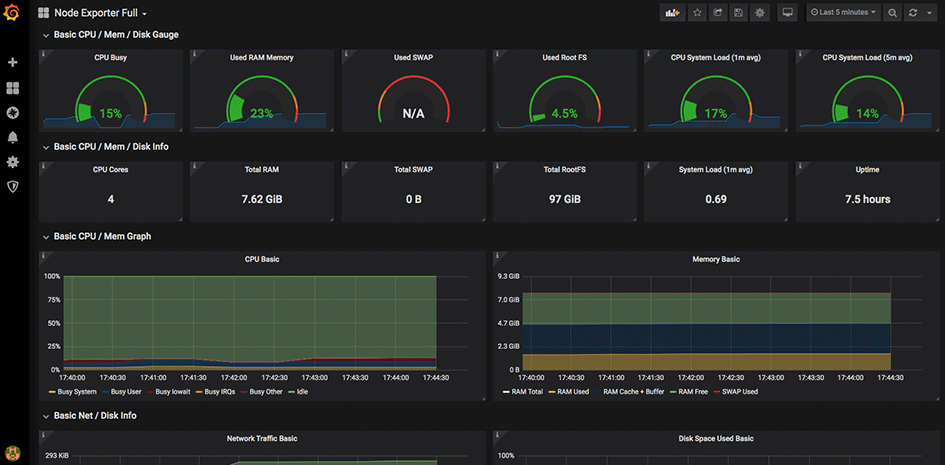Click the info corner of CPU Busy panel
Screen dimensions: 945x465
(x=42, y=54)
